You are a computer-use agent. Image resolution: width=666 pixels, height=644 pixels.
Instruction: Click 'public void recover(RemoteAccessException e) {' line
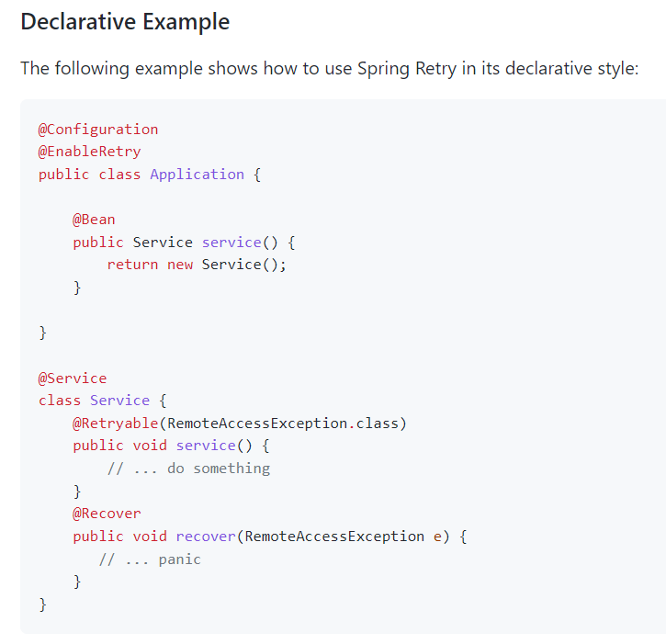[x=270, y=537]
